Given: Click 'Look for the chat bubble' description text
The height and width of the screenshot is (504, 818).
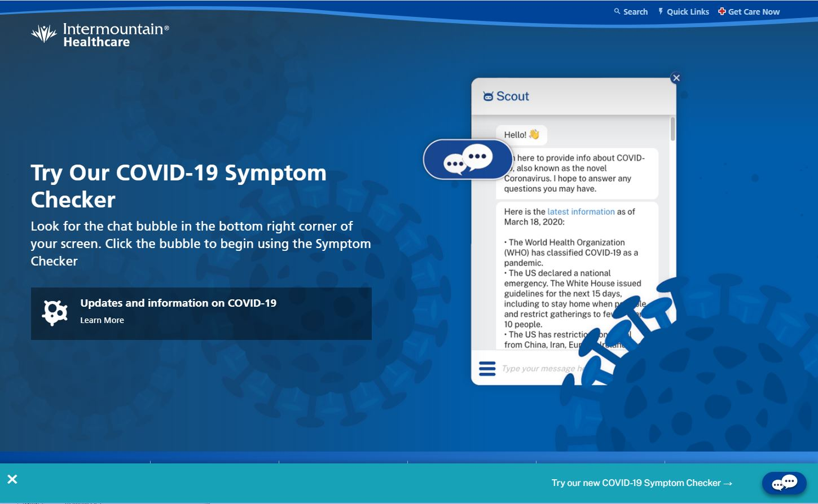Looking at the screenshot, I should [x=201, y=244].
